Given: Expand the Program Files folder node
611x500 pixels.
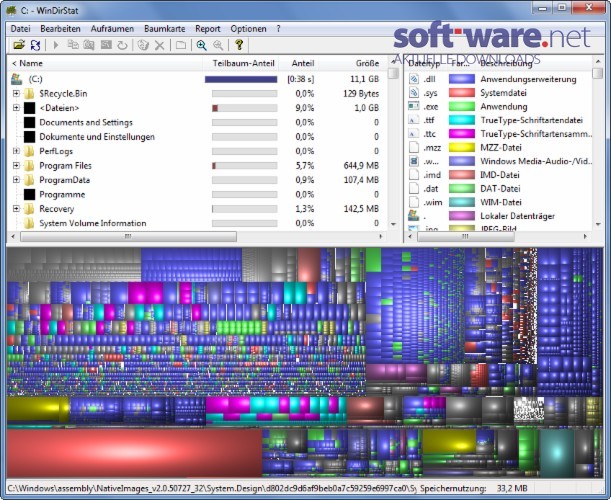Looking at the screenshot, I should (16, 165).
